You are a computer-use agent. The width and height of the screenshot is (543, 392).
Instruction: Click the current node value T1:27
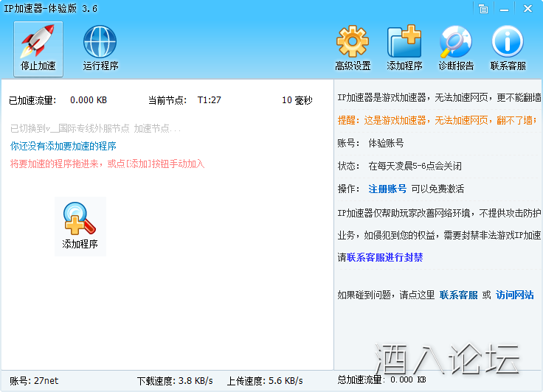click(210, 99)
